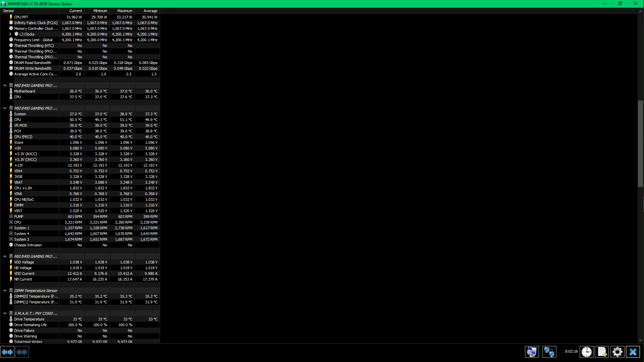Click the expand panel left-right arrows icon

[x=7, y=352]
